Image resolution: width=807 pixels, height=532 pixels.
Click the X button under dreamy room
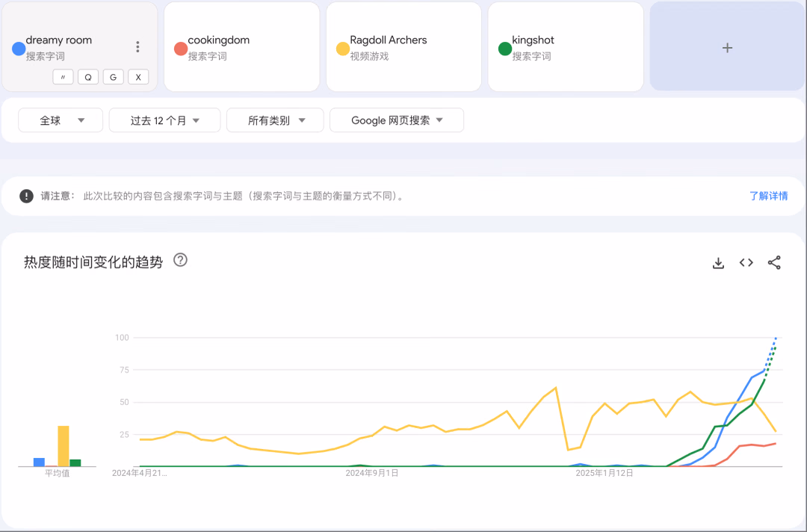[x=138, y=77]
